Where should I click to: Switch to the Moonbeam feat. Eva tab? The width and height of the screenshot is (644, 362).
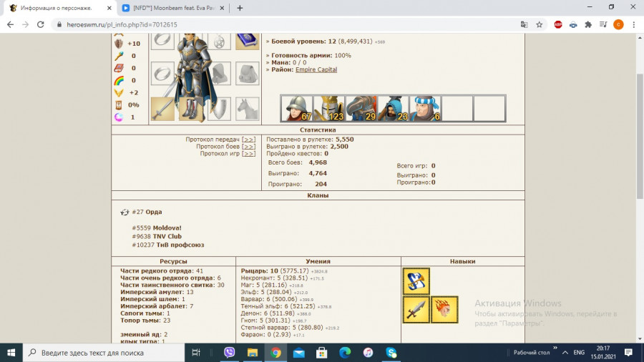click(172, 8)
